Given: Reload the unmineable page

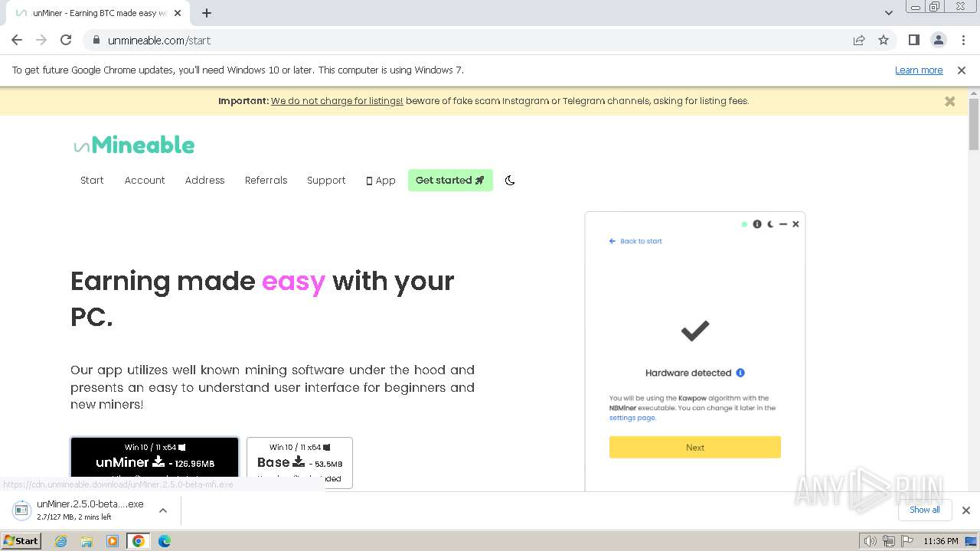Looking at the screenshot, I should [66, 40].
